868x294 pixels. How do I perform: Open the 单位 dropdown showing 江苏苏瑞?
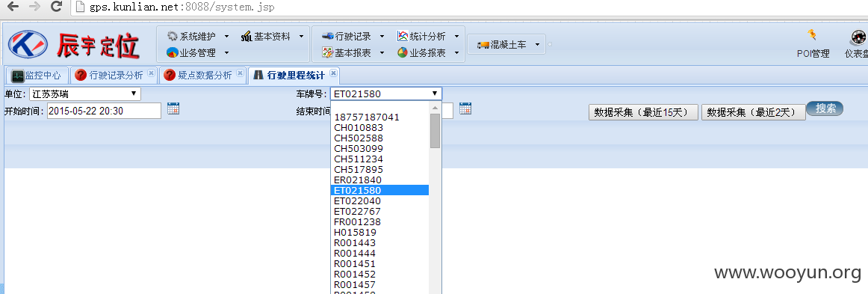[84, 94]
